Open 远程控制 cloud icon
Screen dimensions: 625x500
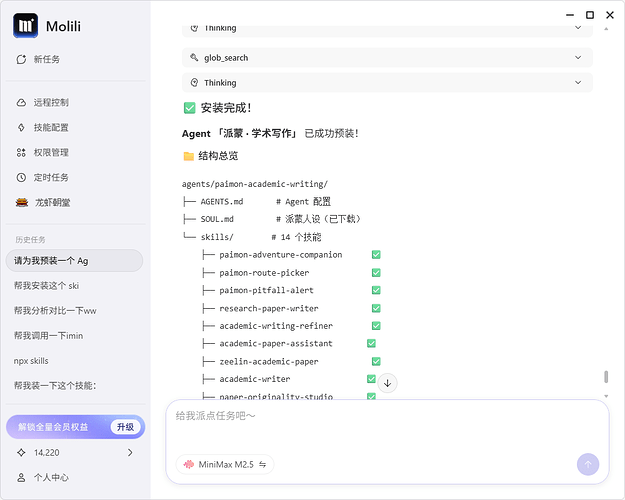(21, 102)
